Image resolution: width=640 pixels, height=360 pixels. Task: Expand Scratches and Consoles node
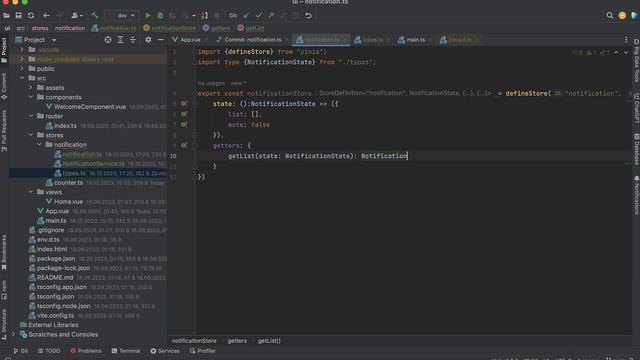point(13,334)
